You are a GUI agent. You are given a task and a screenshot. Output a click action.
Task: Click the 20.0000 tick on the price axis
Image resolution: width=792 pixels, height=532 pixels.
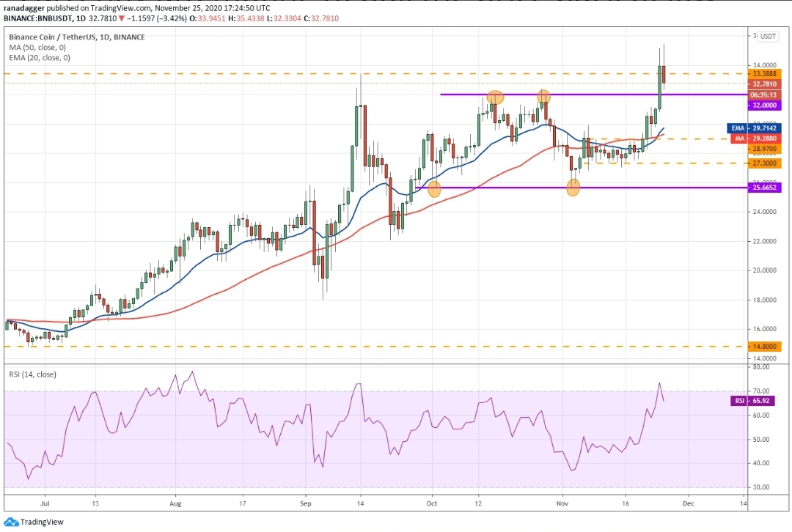pos(765,270)
